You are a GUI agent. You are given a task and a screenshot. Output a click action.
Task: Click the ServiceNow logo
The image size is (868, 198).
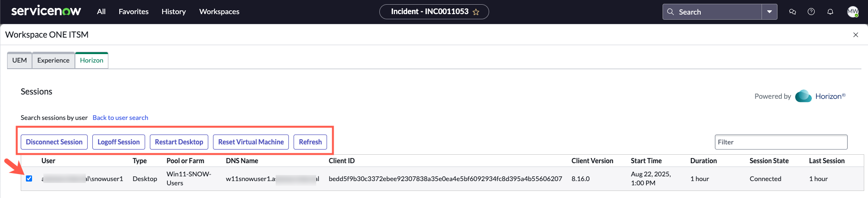(46, 11)
